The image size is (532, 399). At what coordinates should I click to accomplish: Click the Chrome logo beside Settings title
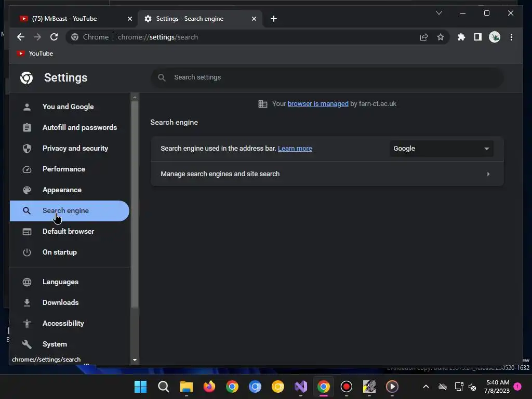(x=26, y=78)
